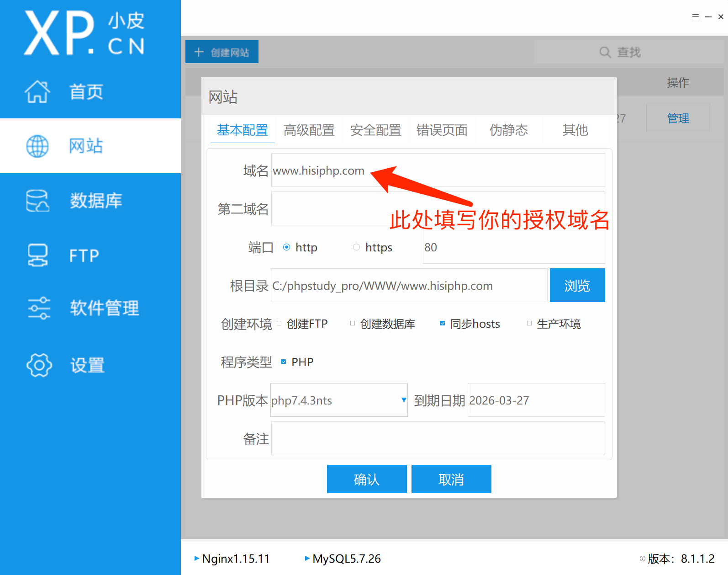Open 首页 in the sidebar

pos(90,91)
